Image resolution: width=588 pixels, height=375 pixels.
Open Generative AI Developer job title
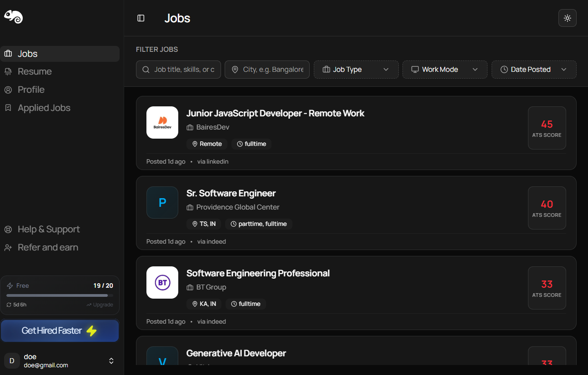click(236, 353)
